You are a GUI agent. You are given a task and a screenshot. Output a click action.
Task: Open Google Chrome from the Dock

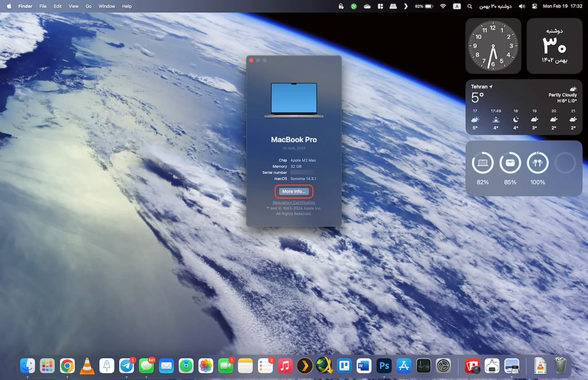point(67,366)
